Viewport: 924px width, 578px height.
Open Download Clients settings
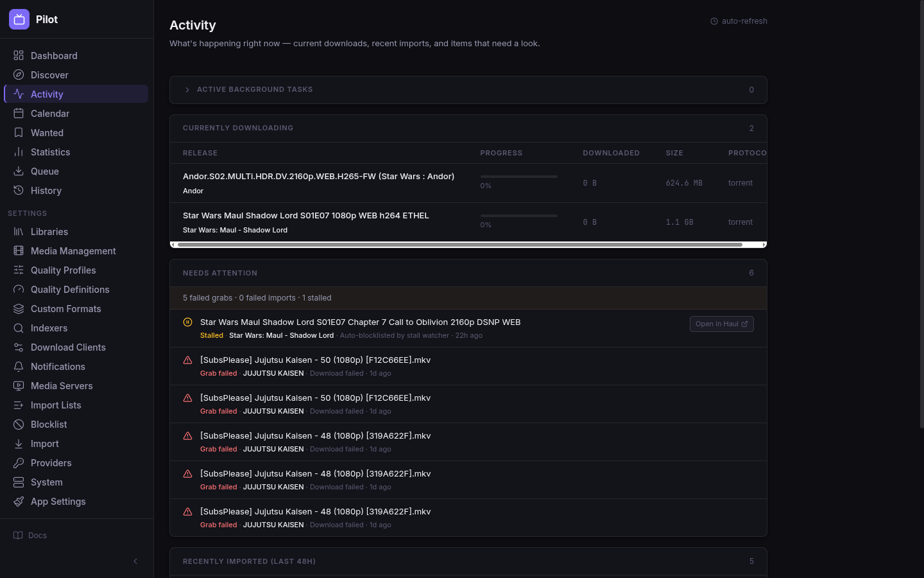76,347
